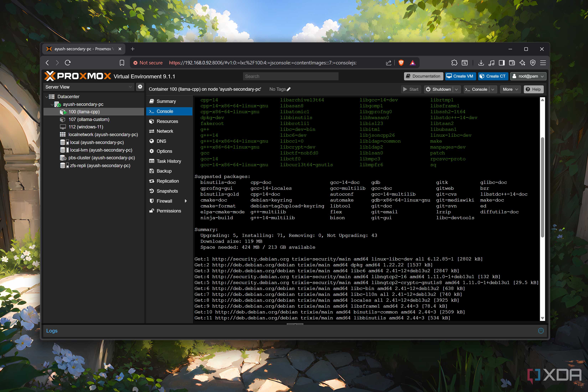The height and width of the screenshot is (392, 588).
Task: Open the Task History menu item
Action: pyautogui.click(x=169, y=161)
